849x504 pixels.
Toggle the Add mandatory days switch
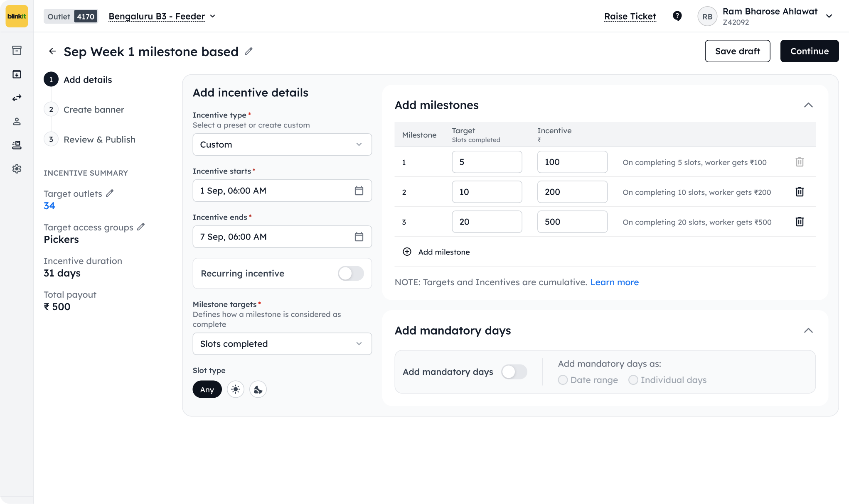(x=514, y=372)
